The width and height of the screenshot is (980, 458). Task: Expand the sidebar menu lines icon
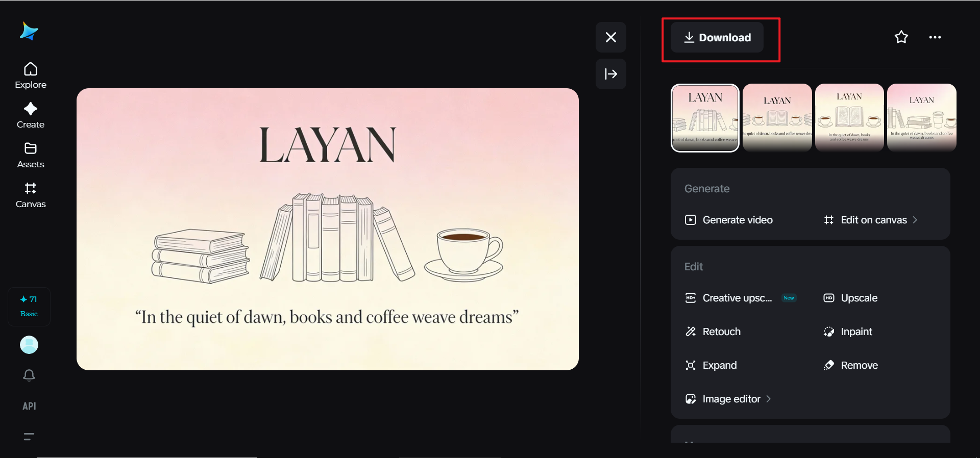click(x=29, y=437)
